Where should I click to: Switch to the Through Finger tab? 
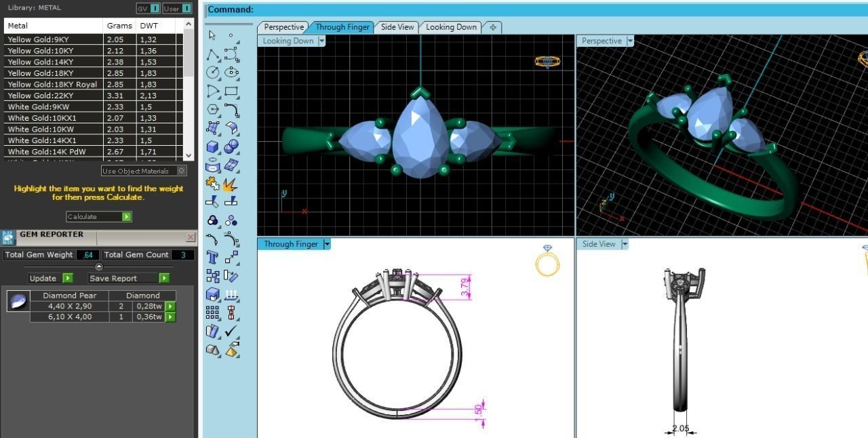[x=342, y=27]
